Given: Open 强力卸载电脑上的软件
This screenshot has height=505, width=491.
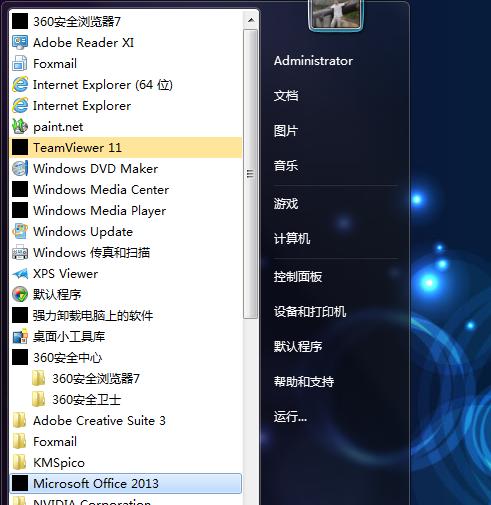Looking at the screenshot, I should [126, 316].
